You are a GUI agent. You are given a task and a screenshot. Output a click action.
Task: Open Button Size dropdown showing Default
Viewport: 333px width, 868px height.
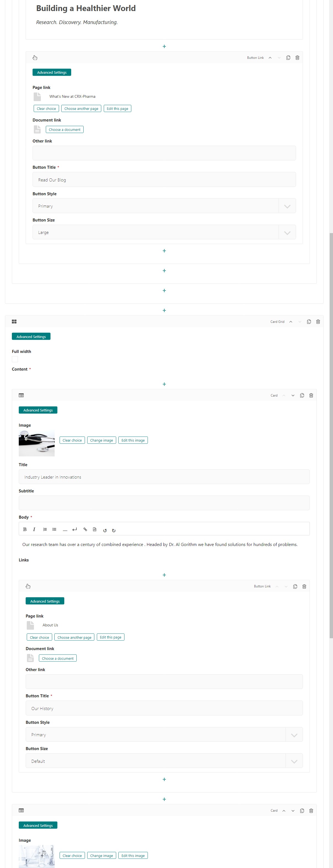click(x=164, y=761)
